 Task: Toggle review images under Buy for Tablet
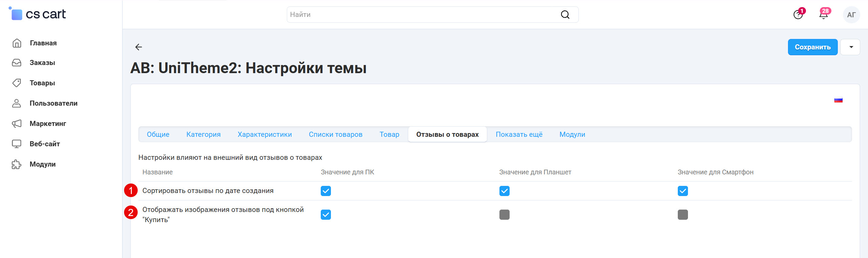[x=505, y=215]
